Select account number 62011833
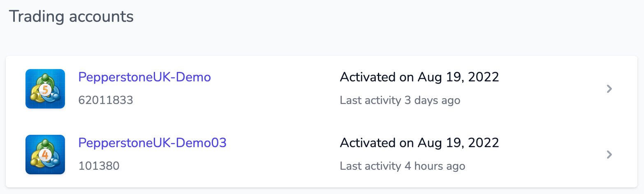 click(106, 100)
